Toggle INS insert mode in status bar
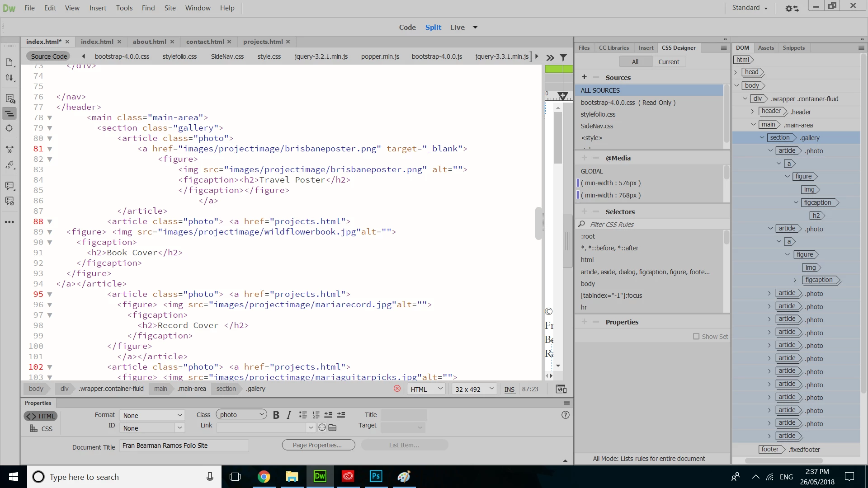This screenshot has width=868, height=488. tap(509, 389)
